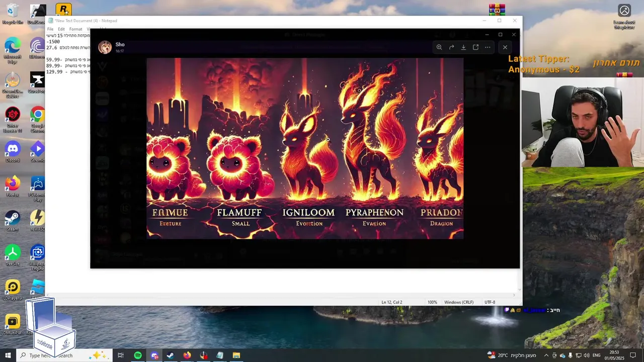The image size is (644, 362).
Task: Click the microphone tray icon
Action: coord(571,355)
